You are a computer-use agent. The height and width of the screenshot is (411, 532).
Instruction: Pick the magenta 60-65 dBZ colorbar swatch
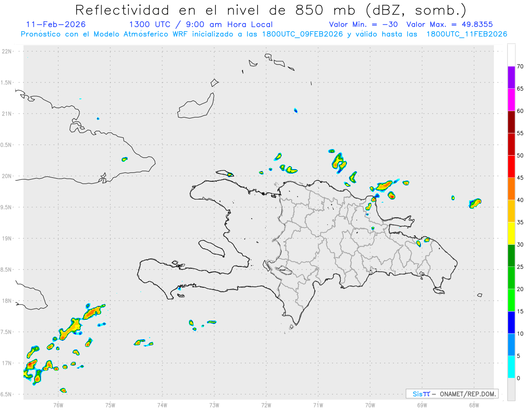(x=511, y=99)
